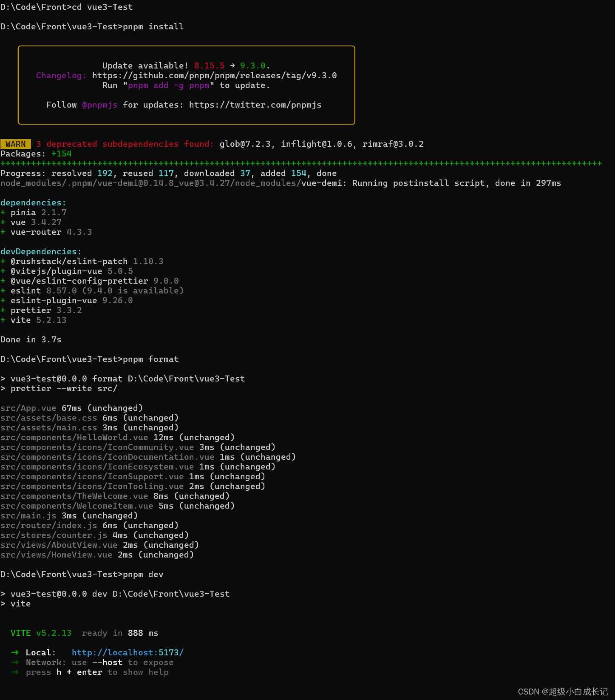Click the 'eslint-plugin-vue 9.26.0' line
The image size is (615, 700).
[x=67, y=300]
